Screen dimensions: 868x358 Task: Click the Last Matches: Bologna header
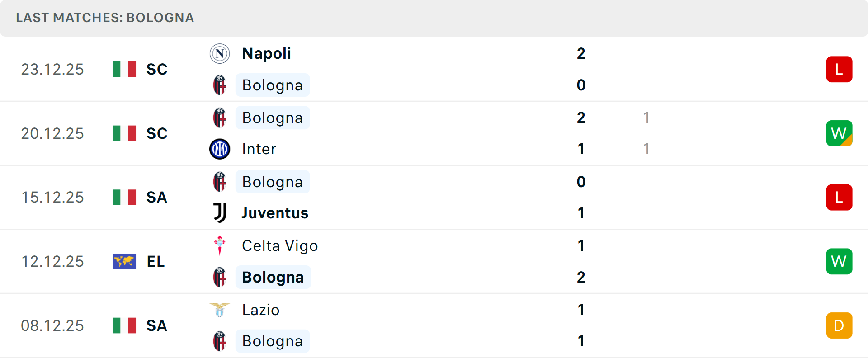coord(105,18)
